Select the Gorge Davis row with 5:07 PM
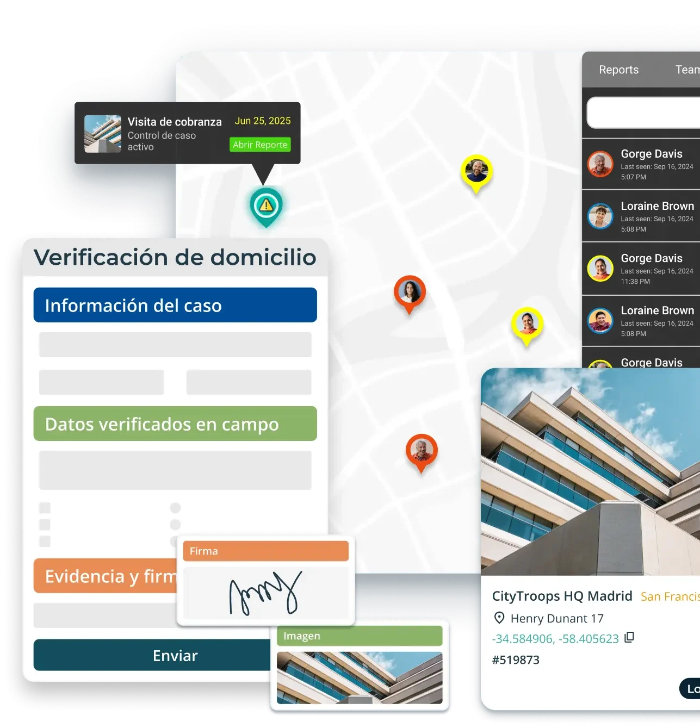The width and height of the screenshot is (700, 728). tap(641, 164)
